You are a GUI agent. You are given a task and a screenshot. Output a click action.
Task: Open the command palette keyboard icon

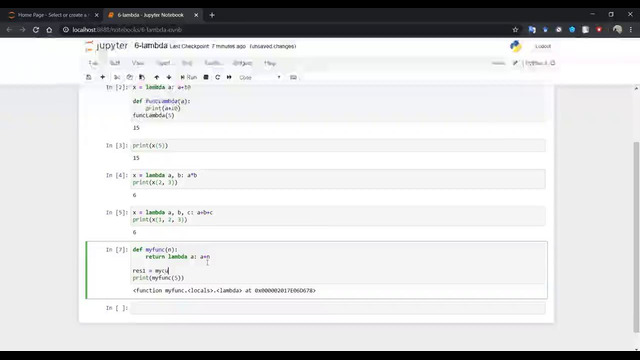pos(293,77)
